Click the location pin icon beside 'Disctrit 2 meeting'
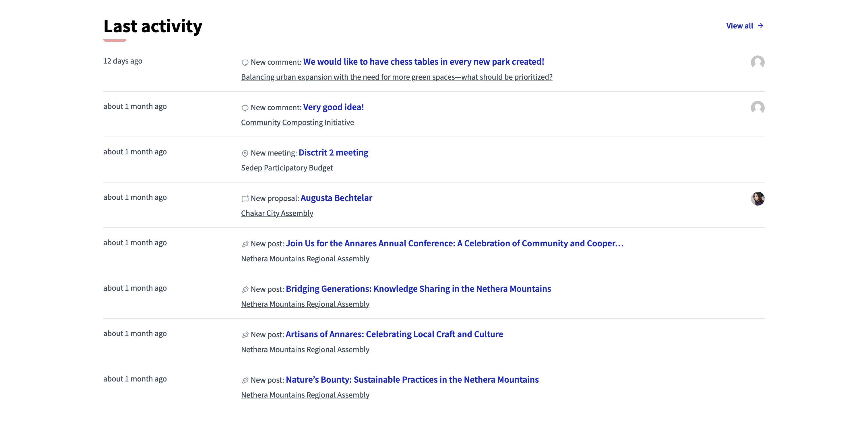868x422 pixels. 245,153
